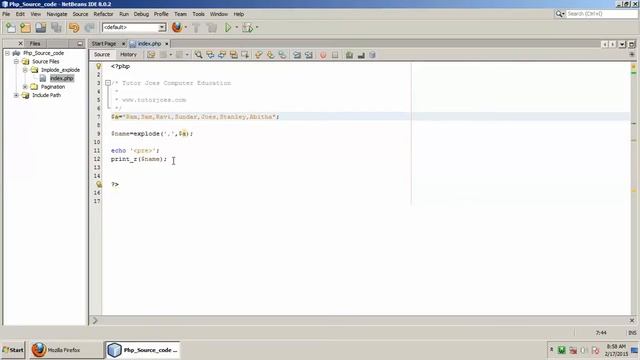640x360 pixels.
Task: Open the Debug Project dropdown arrow
Action: pos(257,27)
